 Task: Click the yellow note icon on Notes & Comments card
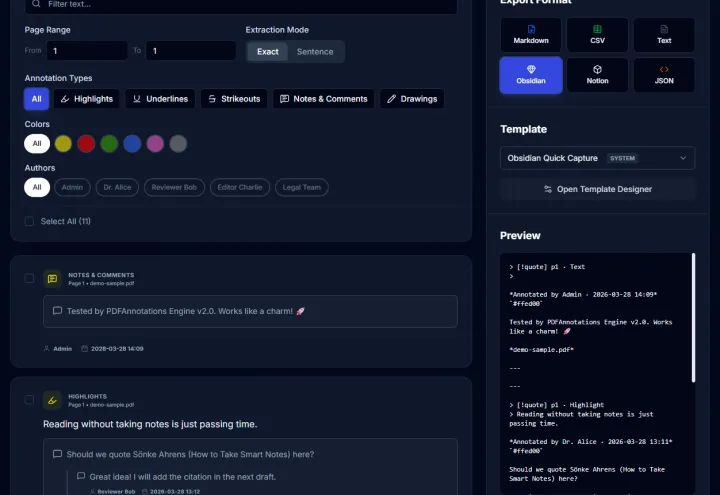[x=52, y=279]
